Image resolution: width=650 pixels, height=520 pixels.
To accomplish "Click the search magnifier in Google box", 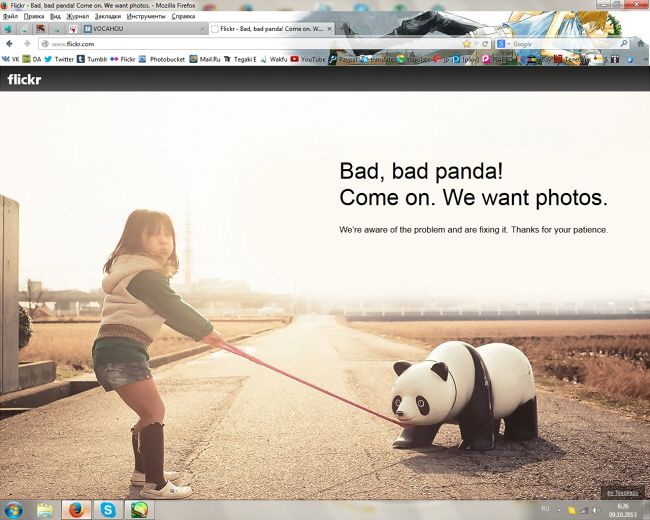I will (624, 44).
